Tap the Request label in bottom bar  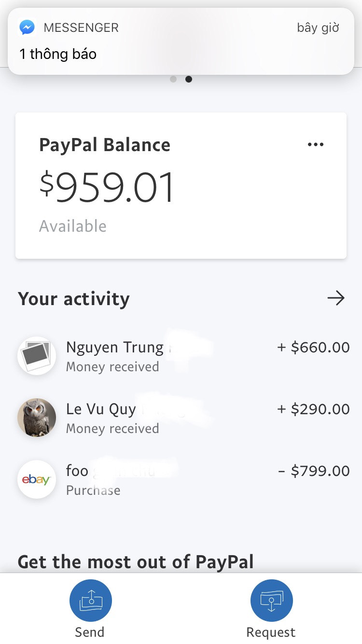click(271, 632)
